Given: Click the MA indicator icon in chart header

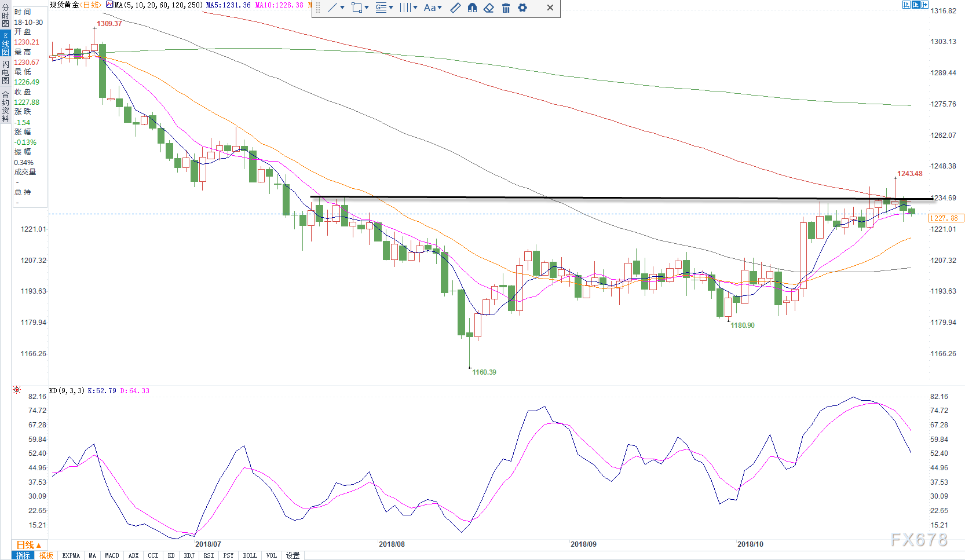Looking at the screenshot, I should click(x=109, y=5).
